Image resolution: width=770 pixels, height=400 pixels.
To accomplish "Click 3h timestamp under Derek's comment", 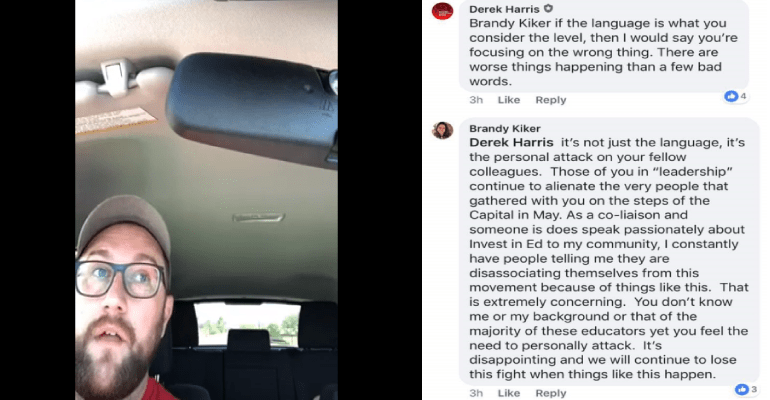I will tap(475, 100).
